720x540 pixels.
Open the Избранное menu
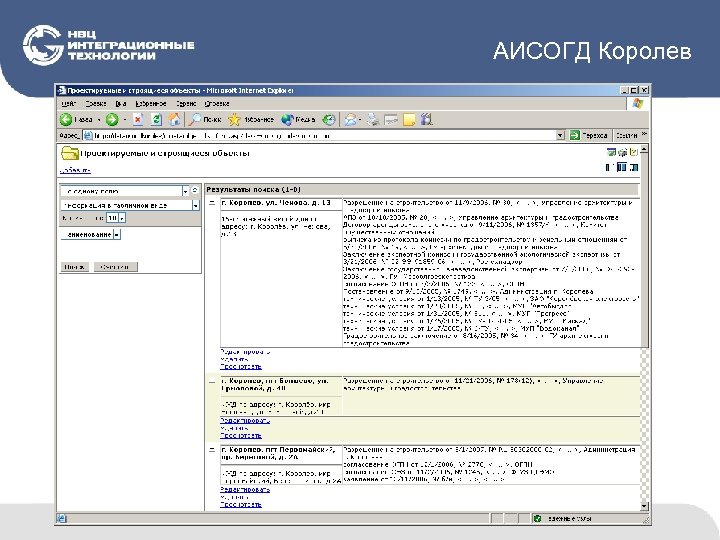(151, 104)
